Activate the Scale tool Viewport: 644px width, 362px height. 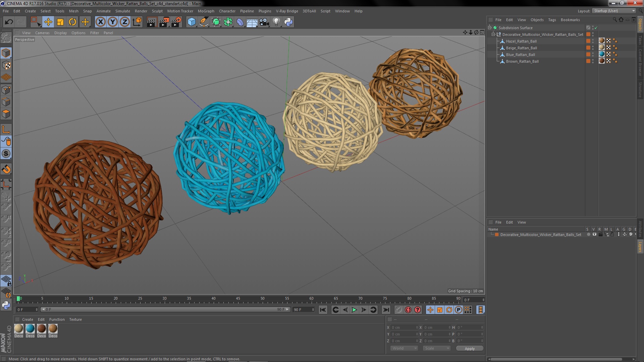point(60,22)
